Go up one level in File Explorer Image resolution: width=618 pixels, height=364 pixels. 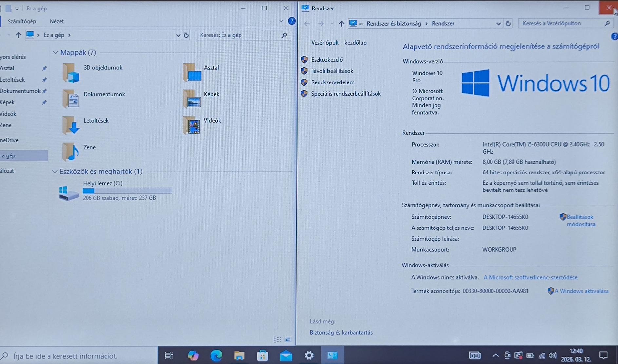pos(18,35)
